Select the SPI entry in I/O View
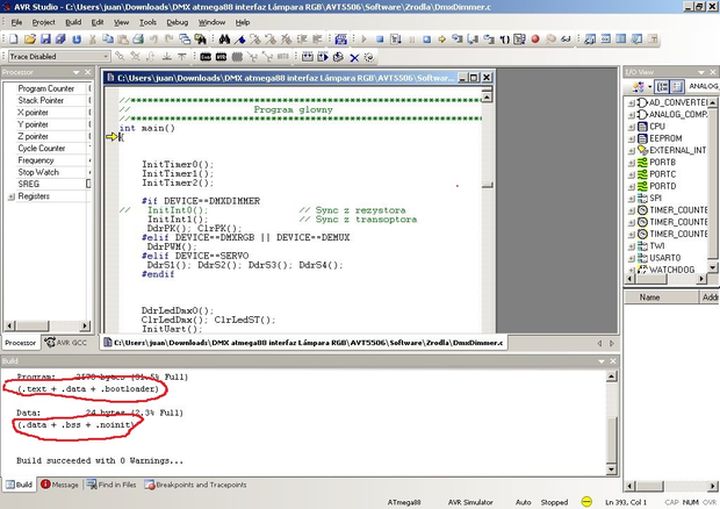The width and height of the screenshot is (720, 509). (655, 198)
